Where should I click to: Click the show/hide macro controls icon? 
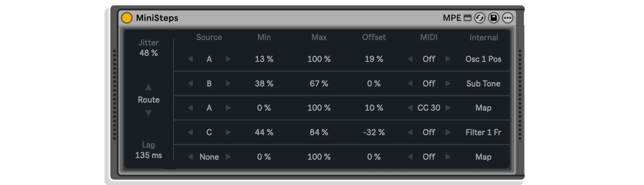pos(468,18)
